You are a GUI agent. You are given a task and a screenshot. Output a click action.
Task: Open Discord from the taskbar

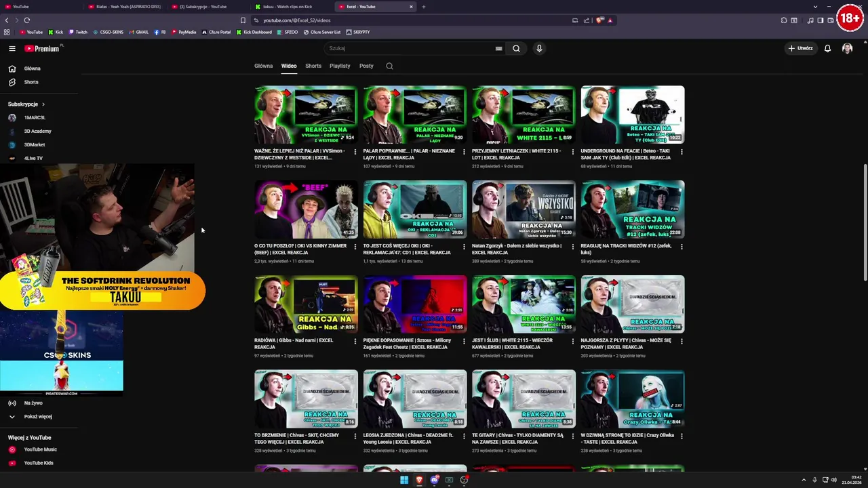[x=434, y=480]
